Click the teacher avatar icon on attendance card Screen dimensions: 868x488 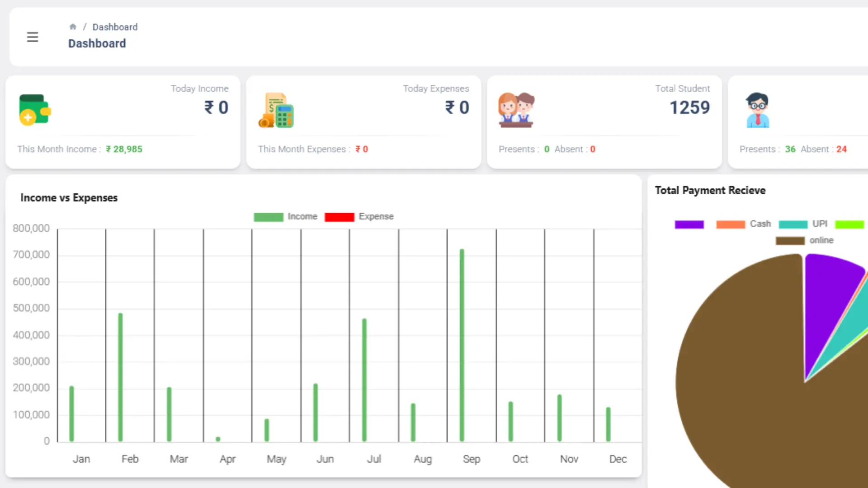click(757, 109)
